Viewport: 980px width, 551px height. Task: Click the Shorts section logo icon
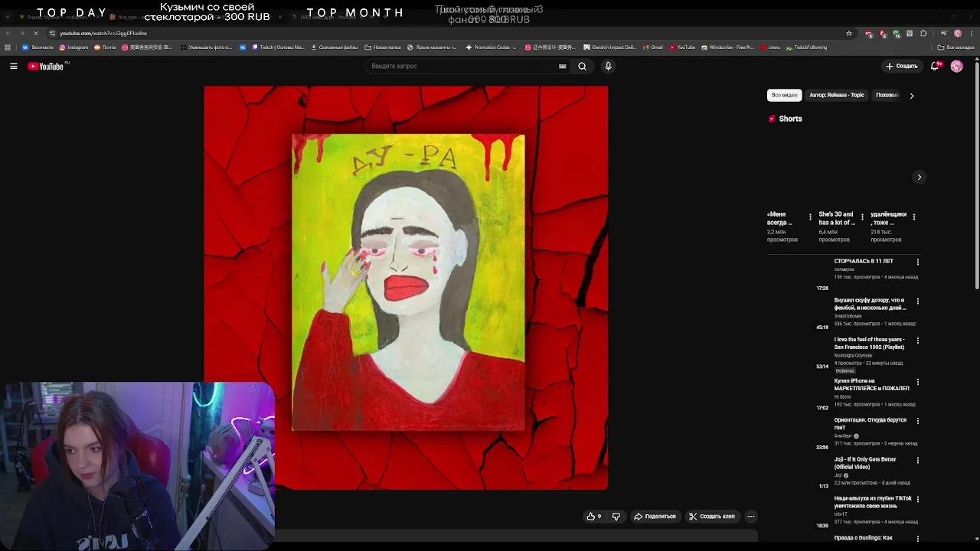coord(772,119)
